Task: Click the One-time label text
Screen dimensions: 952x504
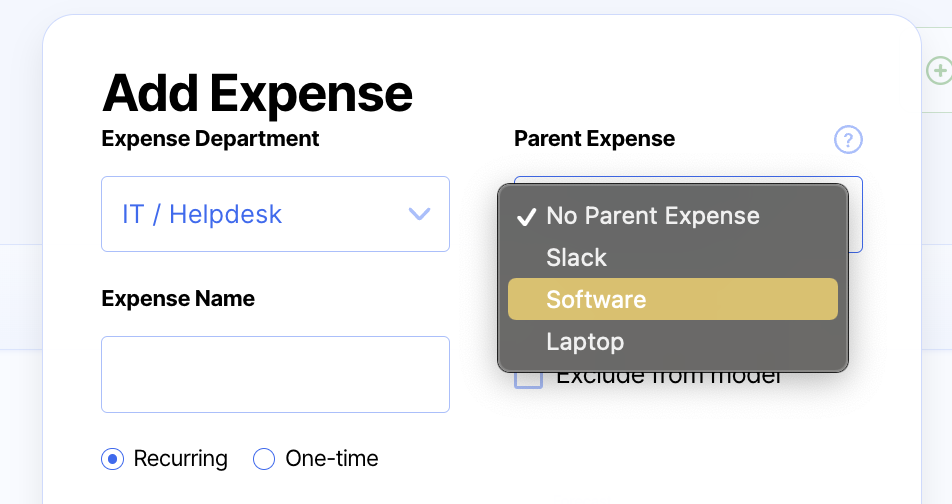Action: coord(332,459)
